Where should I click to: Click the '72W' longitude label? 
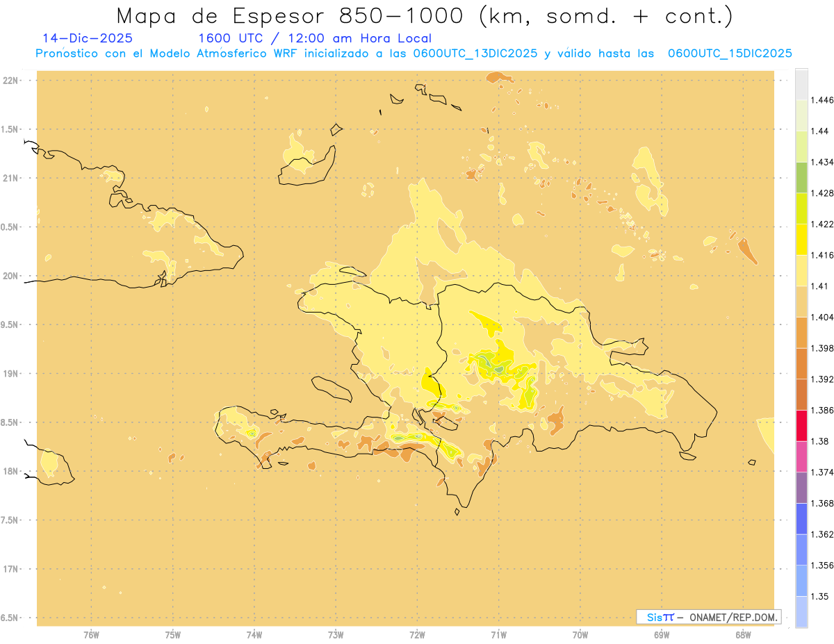click(417, 634)
